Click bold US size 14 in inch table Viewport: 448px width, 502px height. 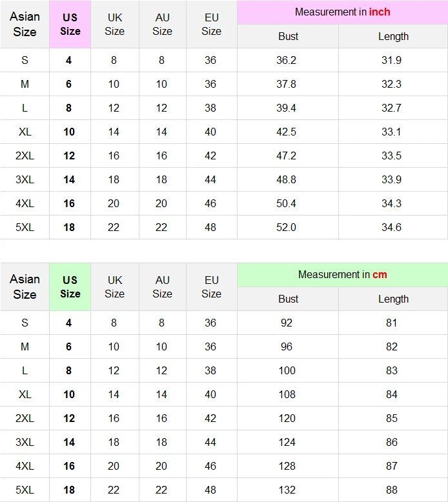click(x=69, y=179)
